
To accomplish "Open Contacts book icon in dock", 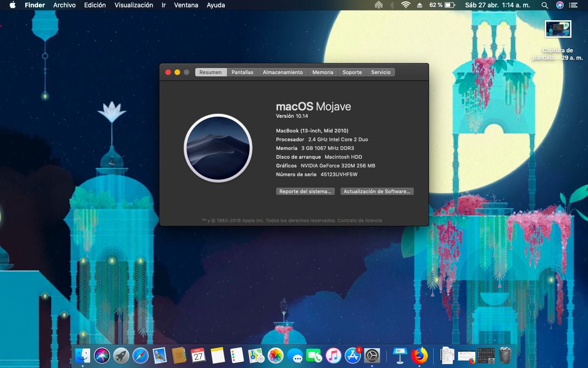I will pos(179,356).
